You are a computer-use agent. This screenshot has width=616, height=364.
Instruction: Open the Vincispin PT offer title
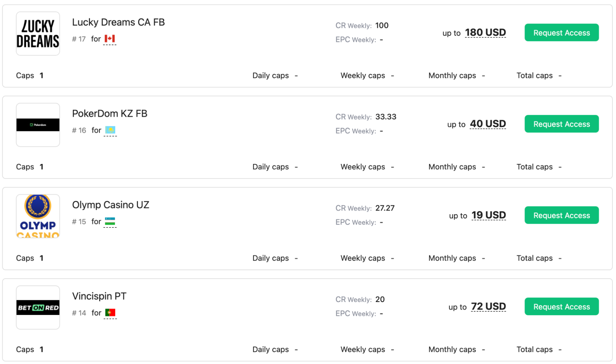click(x=99, y=296)
